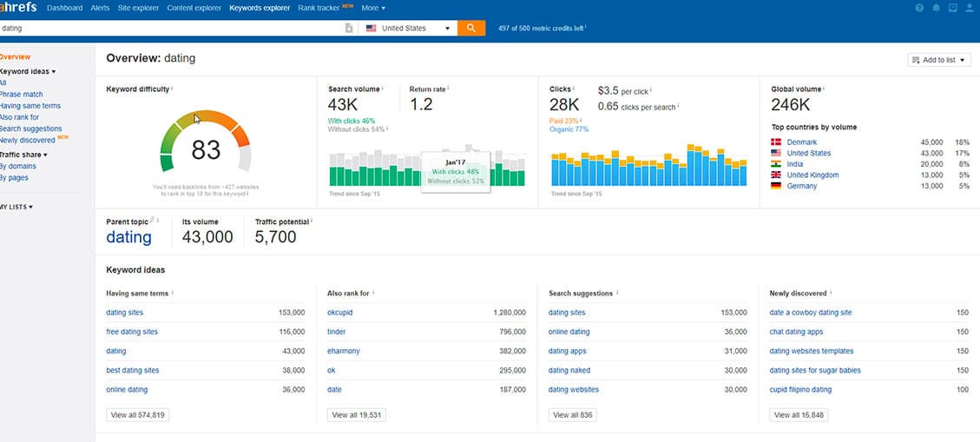The height and width of the screenshot is (442, 980).
Task: Open the Rank tracker menu item
Action: tap(320, 8)
